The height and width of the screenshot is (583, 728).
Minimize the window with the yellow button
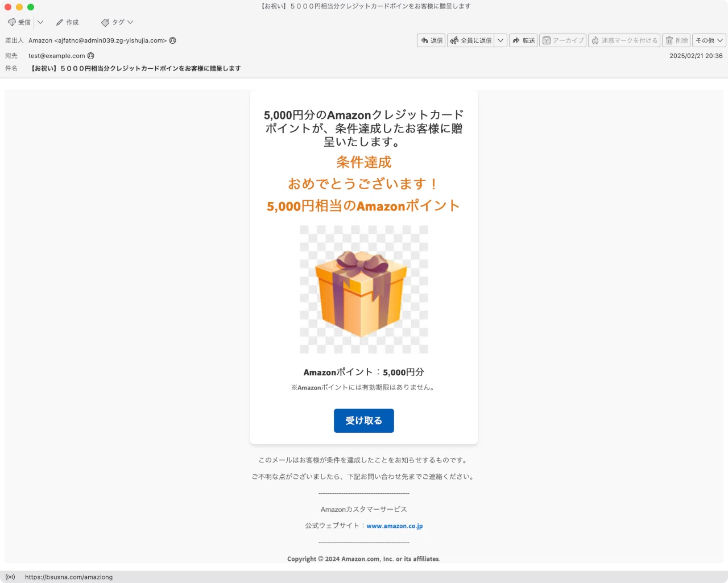coord(19,7)
